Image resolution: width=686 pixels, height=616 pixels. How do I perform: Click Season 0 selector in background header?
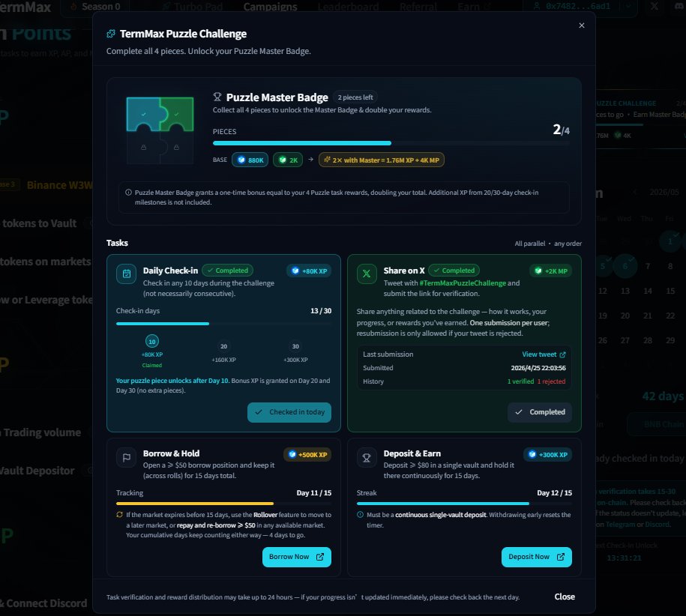coord(95,7)
